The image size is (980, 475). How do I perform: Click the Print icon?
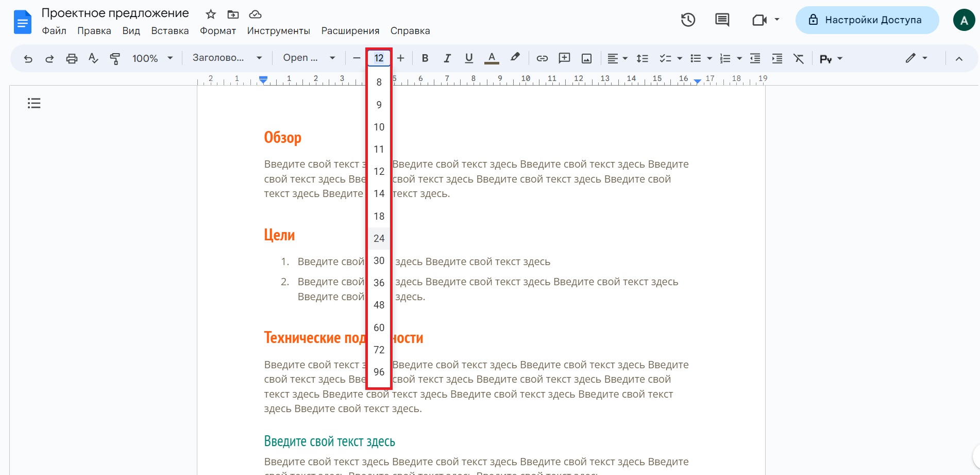click(72, 59)
